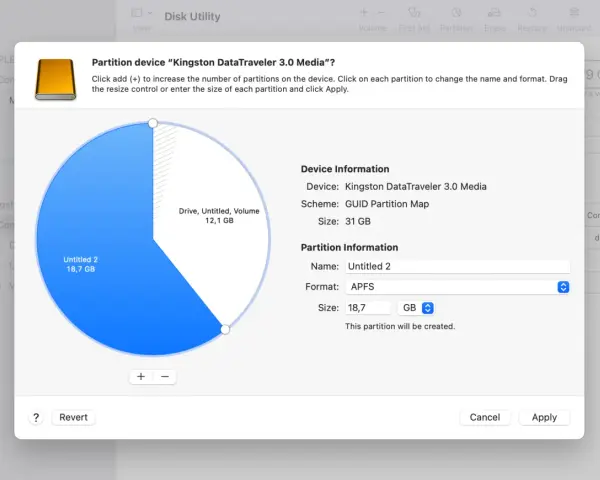
Task: Open the View sidebar menu in Disk Utility toolbar
Action: click(142, 13)
